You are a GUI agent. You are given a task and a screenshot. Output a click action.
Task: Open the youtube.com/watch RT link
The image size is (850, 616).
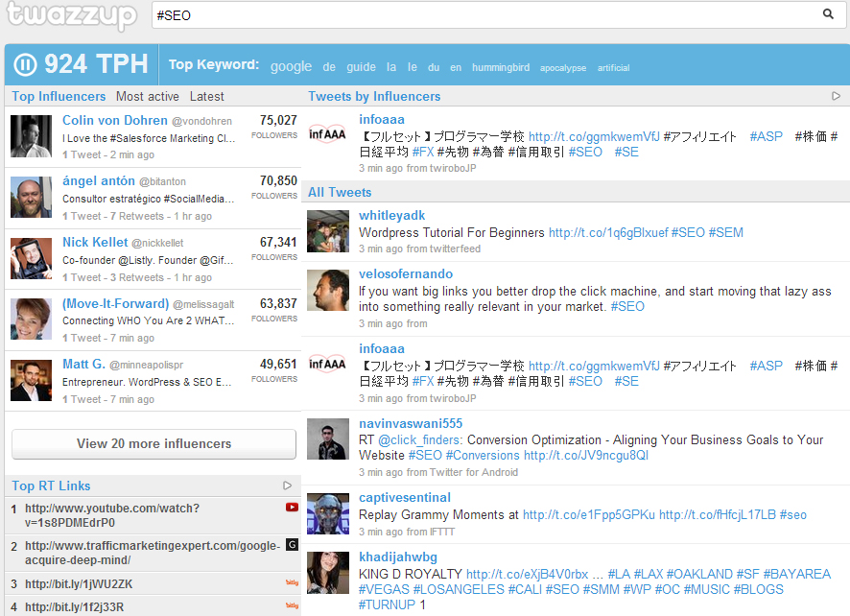pyautogui.click(x=112, y=515)
